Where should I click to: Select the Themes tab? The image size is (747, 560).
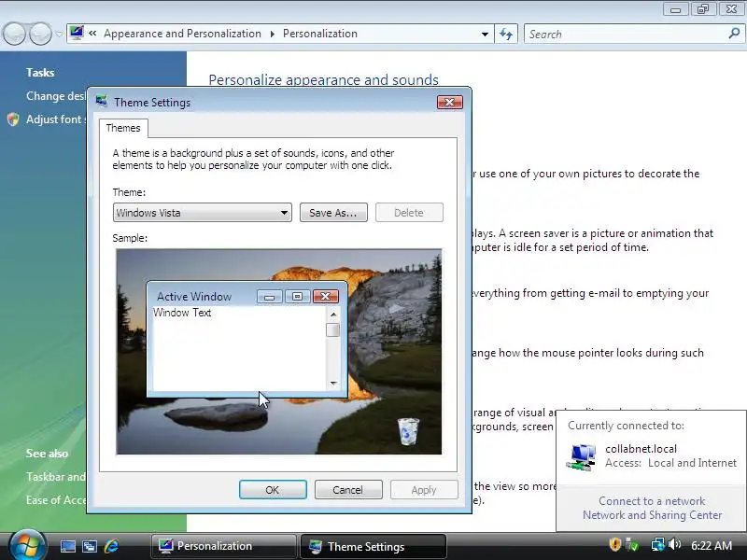(x=123, y=128)
